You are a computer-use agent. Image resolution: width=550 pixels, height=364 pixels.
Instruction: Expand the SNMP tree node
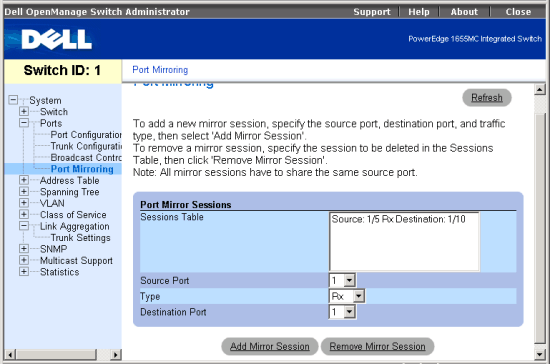(x=24, y=249)
